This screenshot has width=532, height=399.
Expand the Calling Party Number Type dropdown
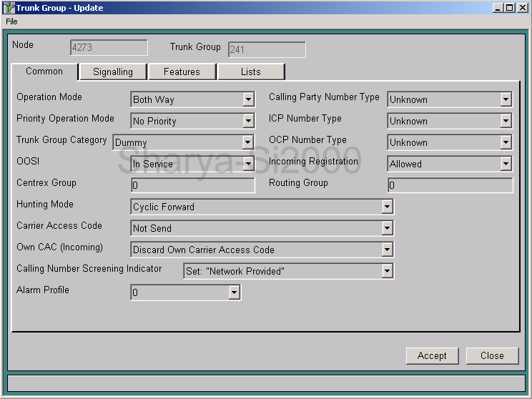[506, 99]
